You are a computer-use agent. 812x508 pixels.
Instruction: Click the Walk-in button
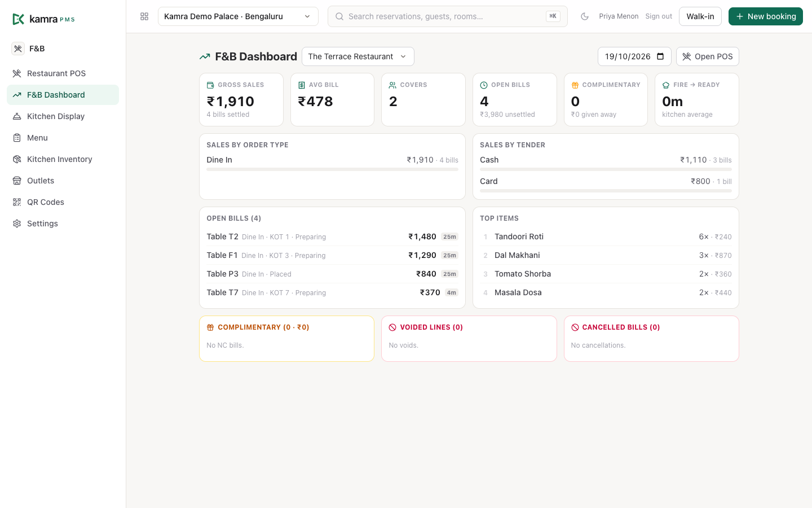pyautogui.click(x=700, y=16)
